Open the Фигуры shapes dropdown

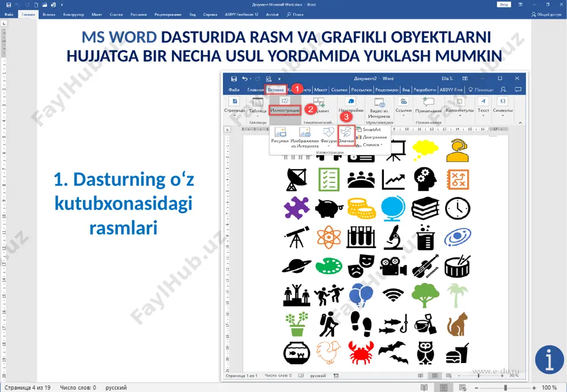pyautogui.click(x=328, y=137)
